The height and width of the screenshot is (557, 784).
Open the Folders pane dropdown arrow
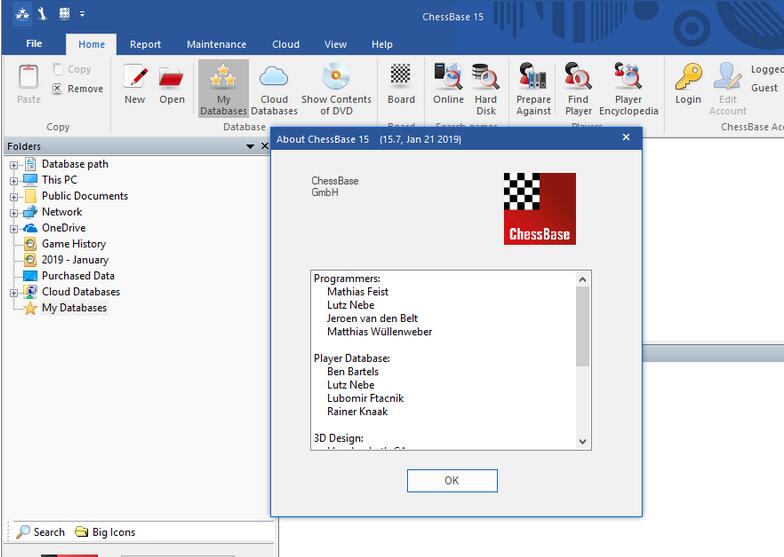250,146
